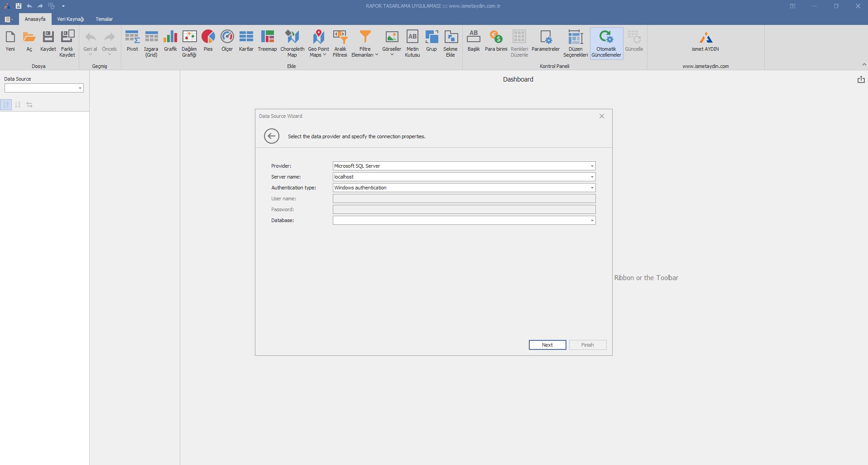
Task: Toggle Otomatik Güncellemeler automatic updates
Action: 606,43
